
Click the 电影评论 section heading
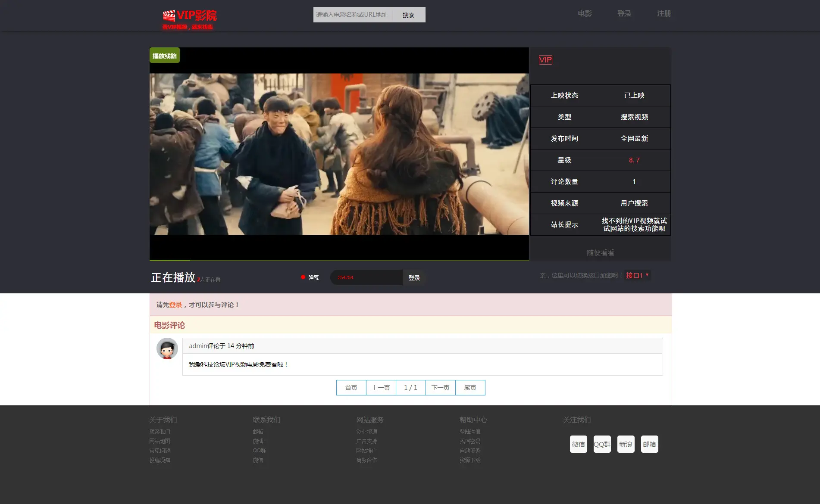click(169, 325)
